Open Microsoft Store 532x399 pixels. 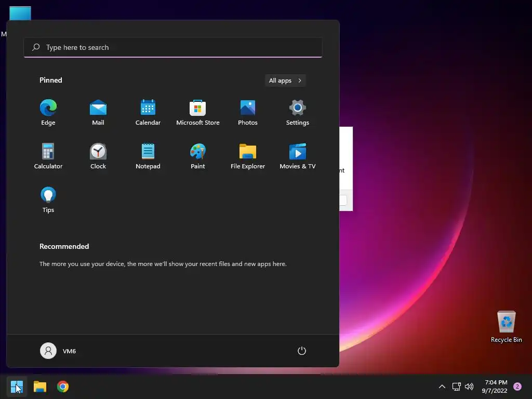click(x=198, y=113)
